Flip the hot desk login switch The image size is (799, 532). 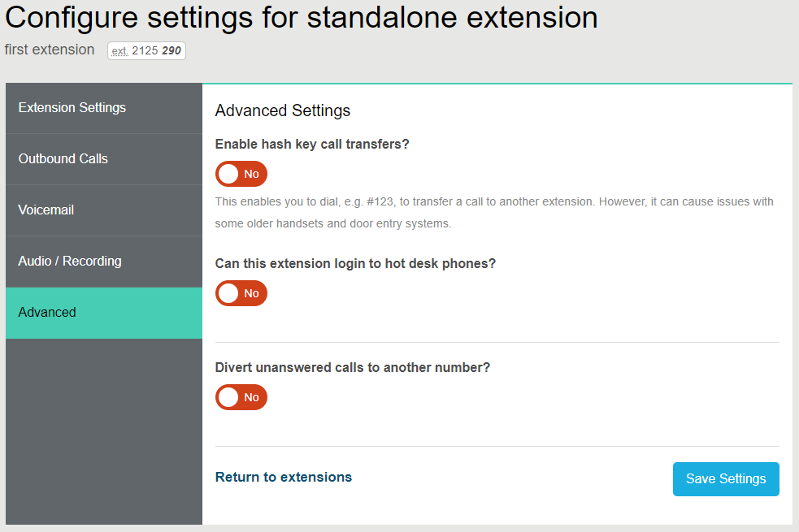click(x=241, y=293)
